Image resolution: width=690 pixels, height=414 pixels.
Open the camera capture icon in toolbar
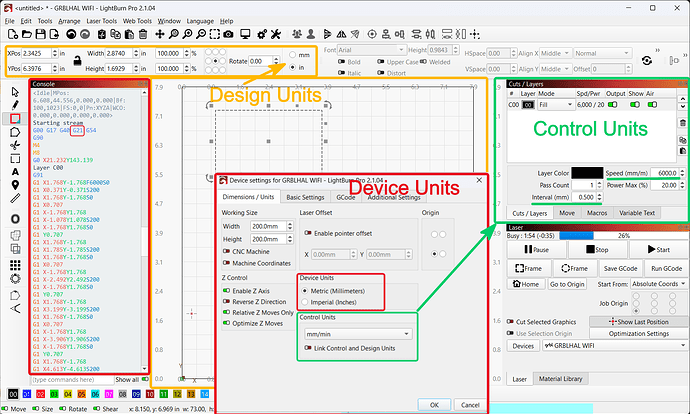(x=228, y=34)
